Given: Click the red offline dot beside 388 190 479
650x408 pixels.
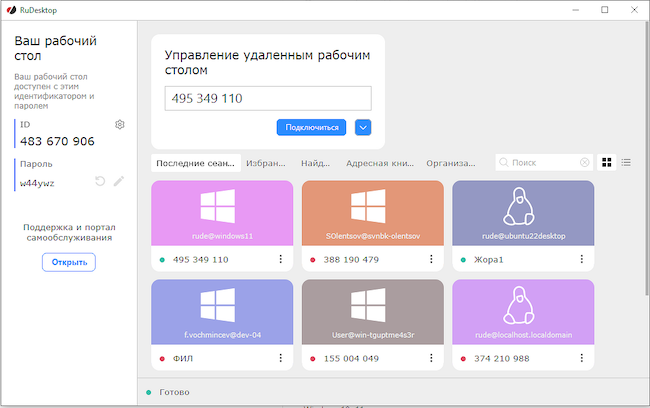Looking at the screenshot, I should tap(313, 260).
